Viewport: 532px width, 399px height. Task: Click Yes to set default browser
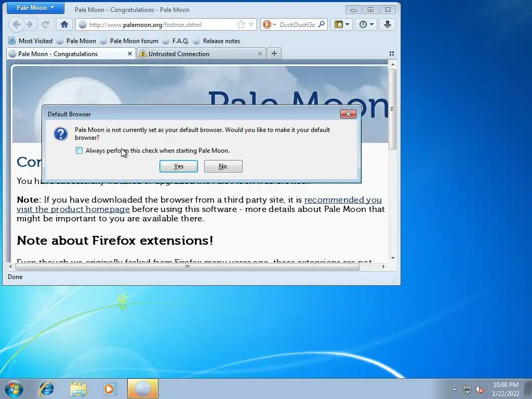click(179, 166)
